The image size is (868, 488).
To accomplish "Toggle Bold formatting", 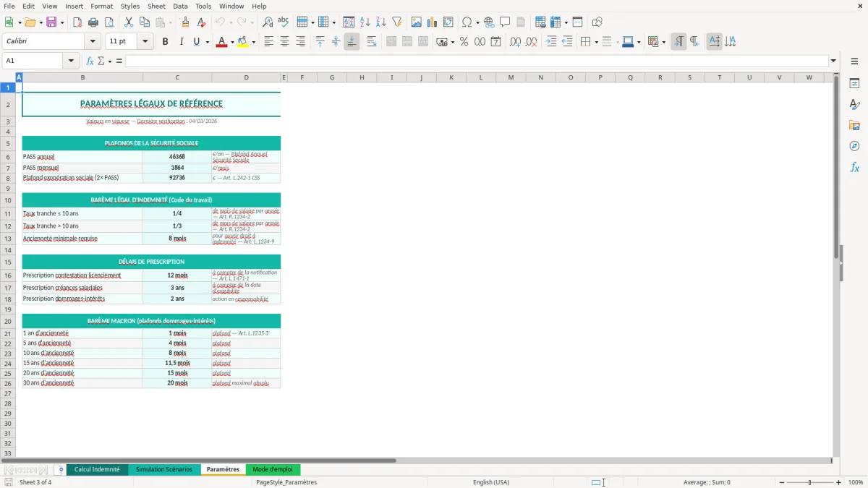I will (166, 42).
